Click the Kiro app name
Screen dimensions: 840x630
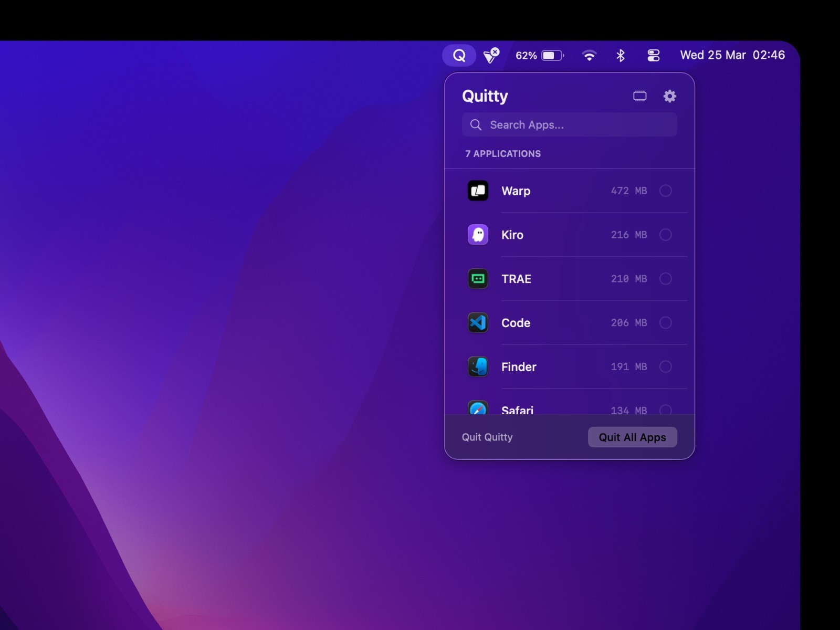[512, 235]
